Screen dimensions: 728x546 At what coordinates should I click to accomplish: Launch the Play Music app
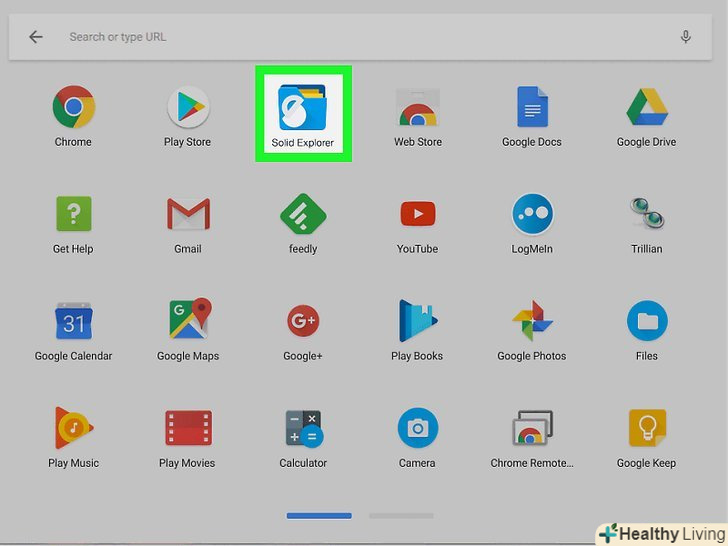pyautogui.click(x=73, y=428)
